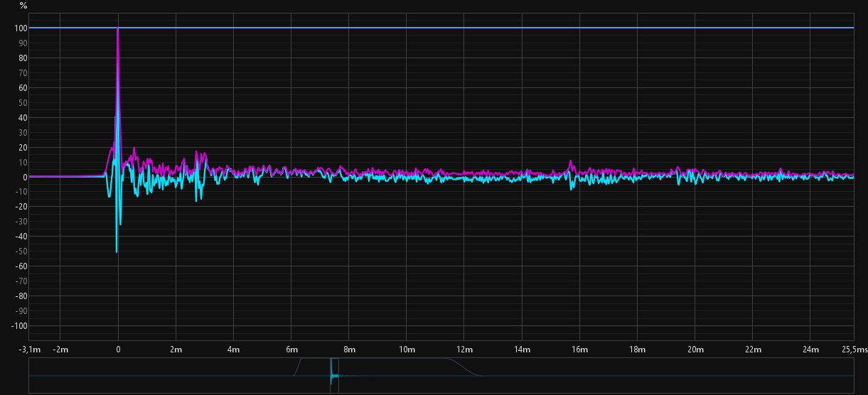Click the % unit label above Y axis
Viewport: 868px width, 395px height.
(x=23, y=6)
